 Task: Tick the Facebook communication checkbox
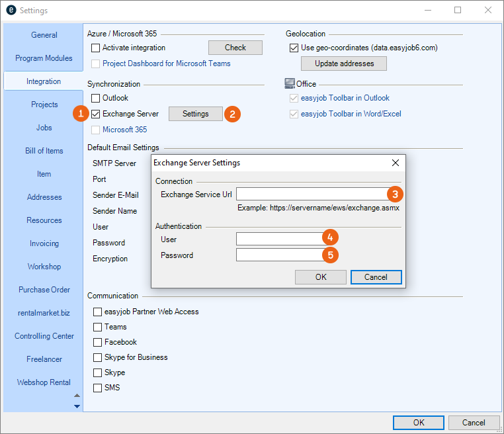pyautogui.click(x=98, y=342)
